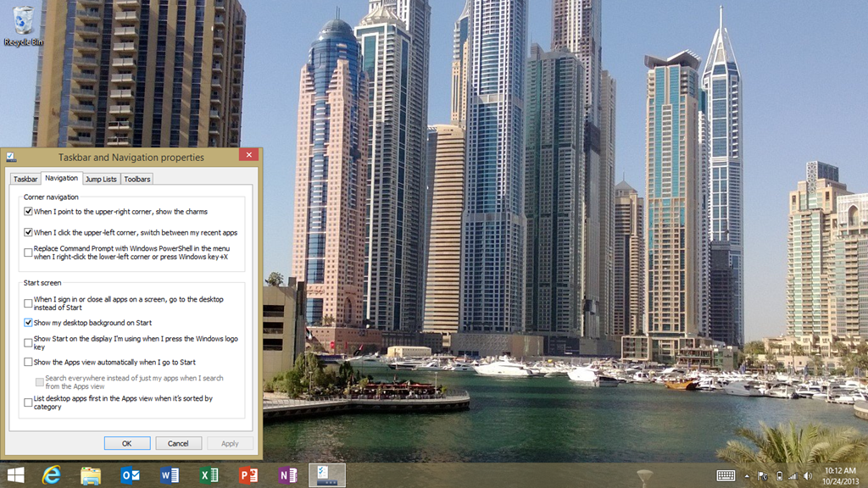
Task: Click OK to confirm settings
Action: (127, 443)
